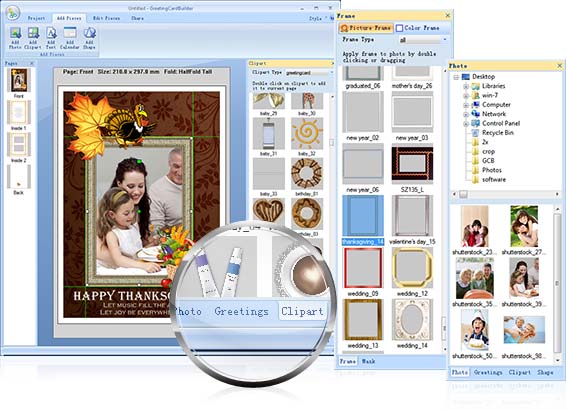Switch to Frame tab at panel bottom
566x410 pixels.
(x=348, y=361)
